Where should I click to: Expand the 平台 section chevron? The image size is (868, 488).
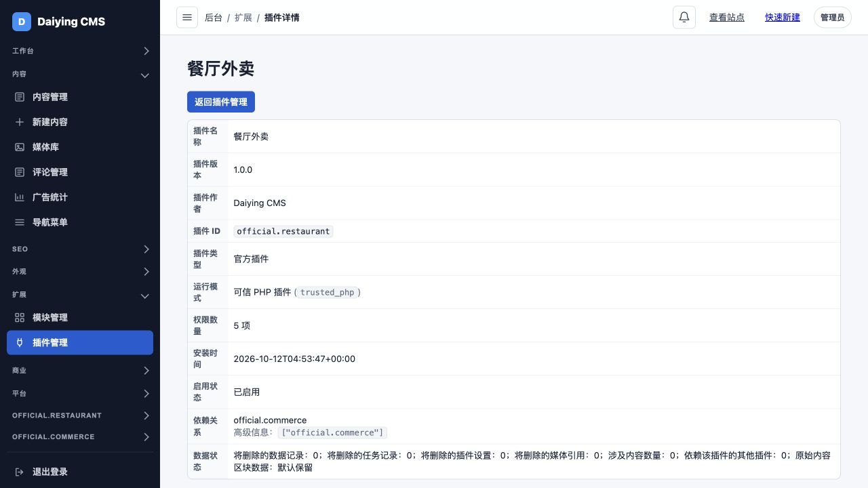coord(146,394)
